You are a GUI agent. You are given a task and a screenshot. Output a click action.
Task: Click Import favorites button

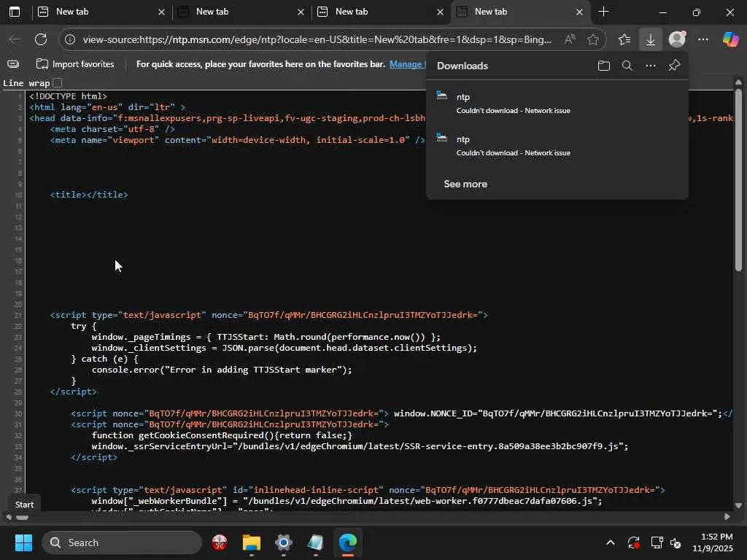[x=75, y=64]
